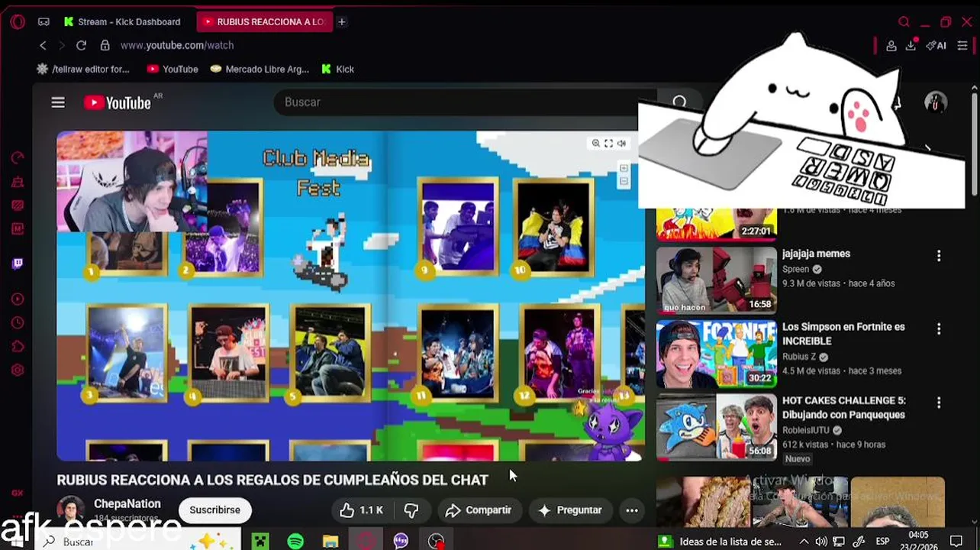Go back with the browser back arrow
This screenshot has width=980, height=550.
coord(43,45)
